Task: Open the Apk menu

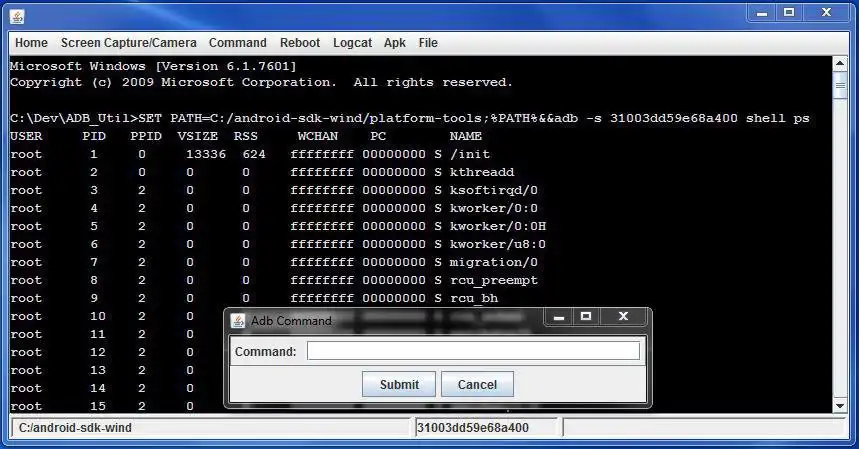Action: (394, 43)
